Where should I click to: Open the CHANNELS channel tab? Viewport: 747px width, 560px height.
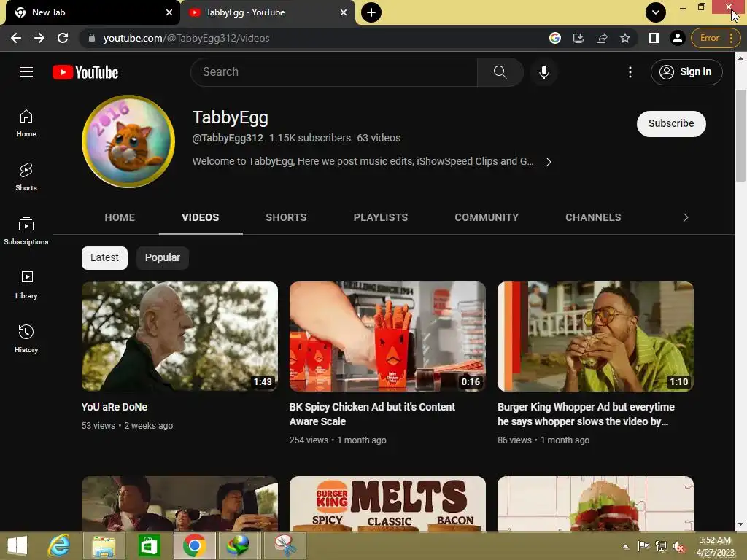(x=593, y=217)
